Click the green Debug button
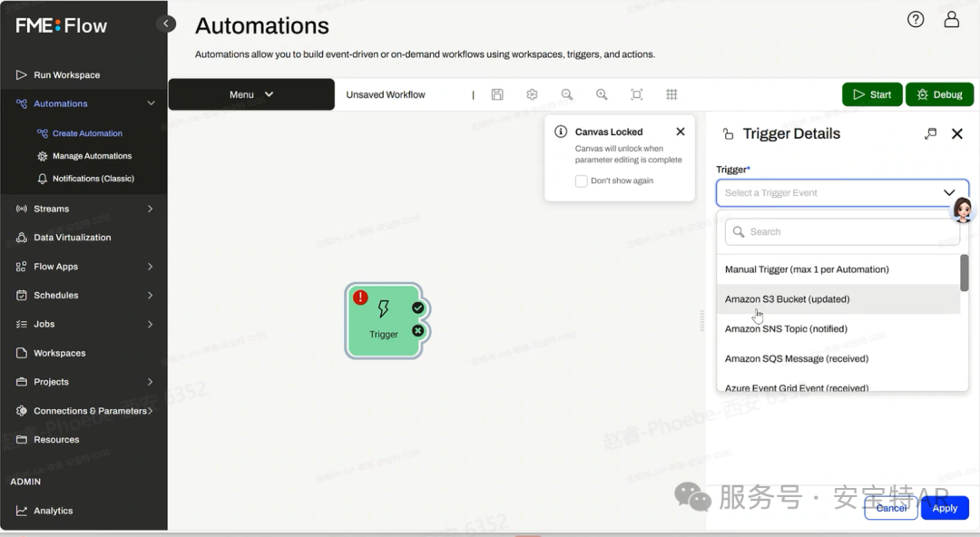This screenshot has width=980, height=537. [939, 94]
